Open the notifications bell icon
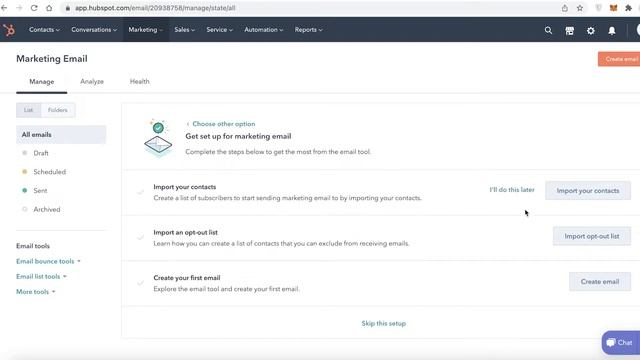 click(612, 31)
